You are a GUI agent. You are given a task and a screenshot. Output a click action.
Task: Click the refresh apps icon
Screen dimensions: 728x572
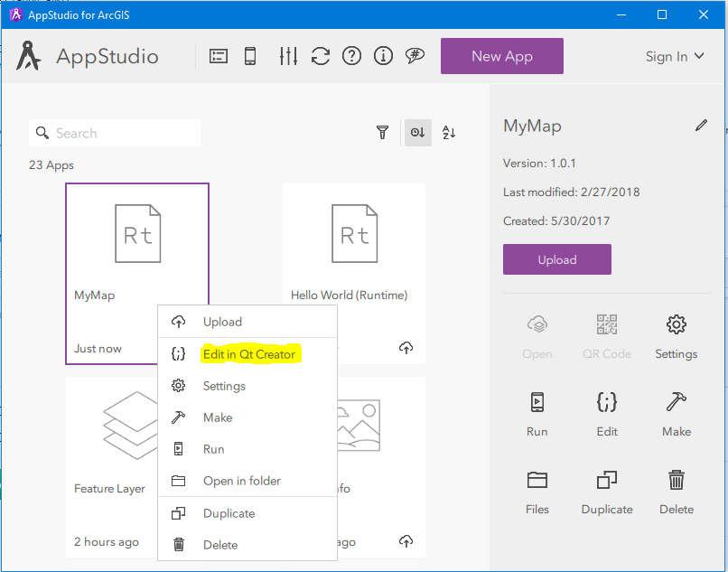(321, 56)
